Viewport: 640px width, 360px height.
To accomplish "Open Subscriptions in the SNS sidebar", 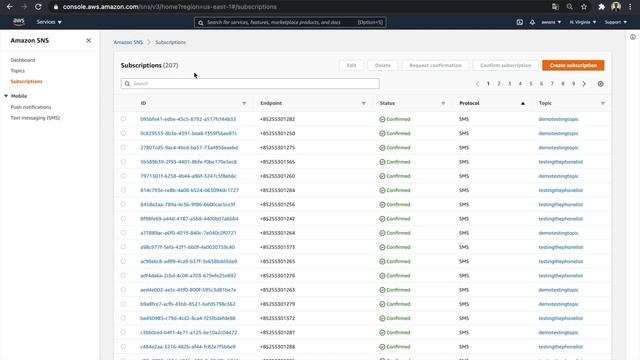I will pyautogui.click(x=27, y=81).
